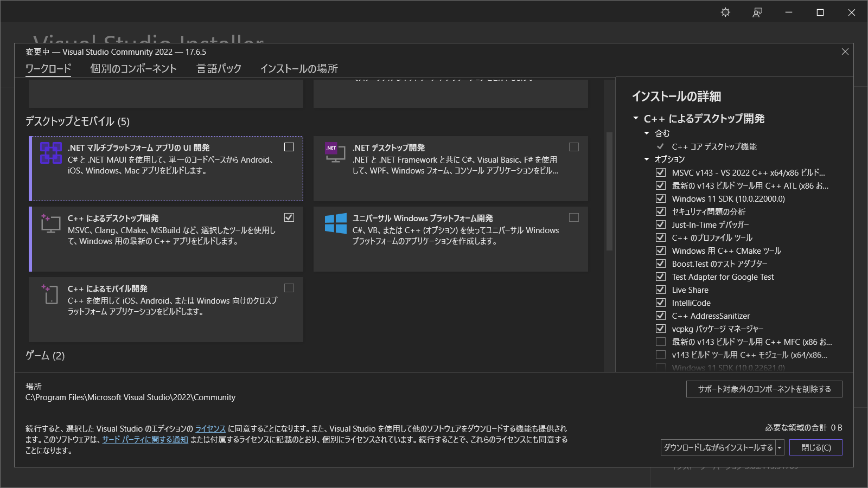Click the ゲーム (2) section heading
The image size is (868, 488).
pyautogui.click(x=45, y=356)
